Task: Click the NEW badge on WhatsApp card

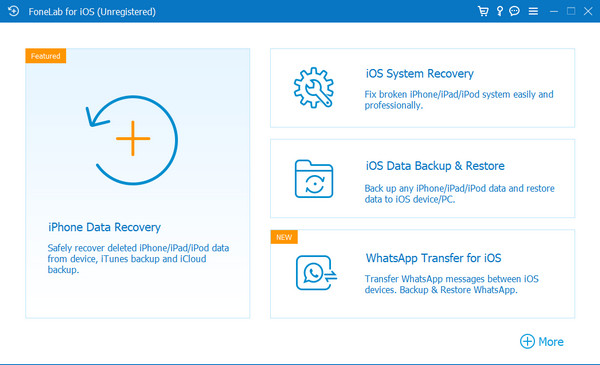Action: (284, 237)
